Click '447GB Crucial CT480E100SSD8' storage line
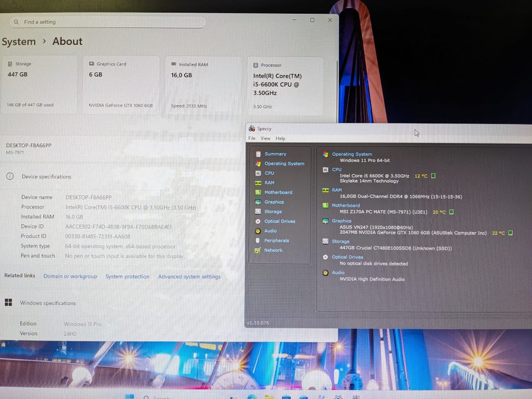The width and height of the screenshot is (532, 399). (396, 248)
